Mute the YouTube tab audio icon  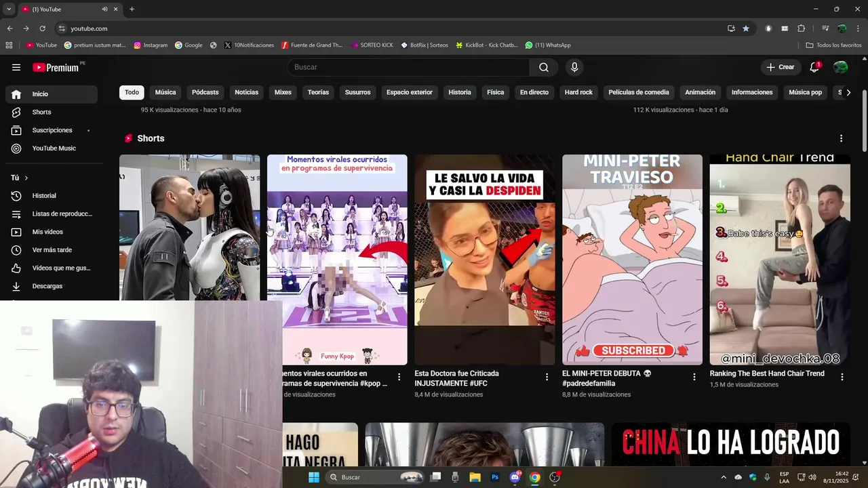[x=104, y=9]
